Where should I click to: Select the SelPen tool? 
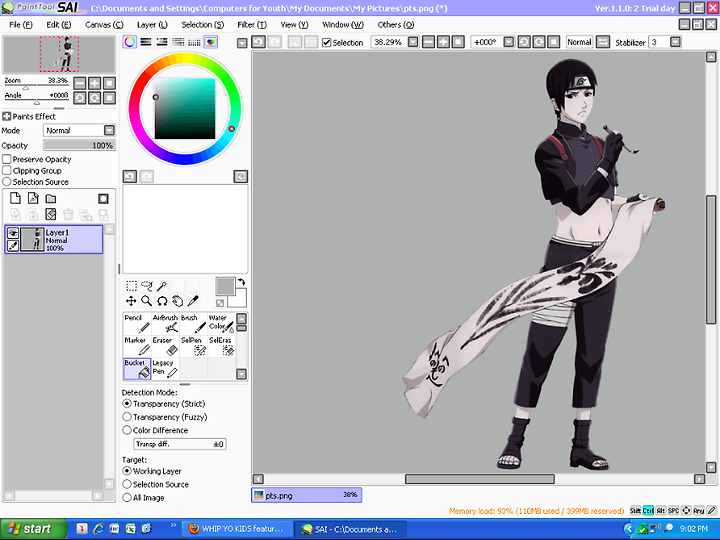(x=193, y=346)
